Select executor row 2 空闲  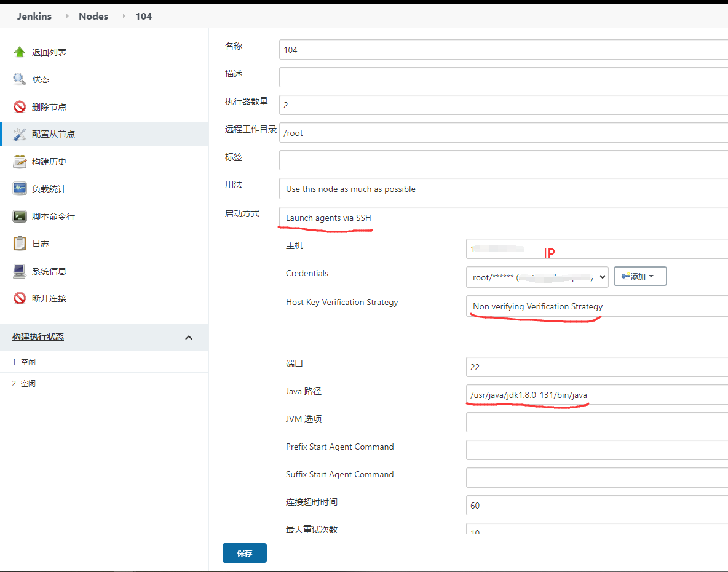click(x=104, y=384)
